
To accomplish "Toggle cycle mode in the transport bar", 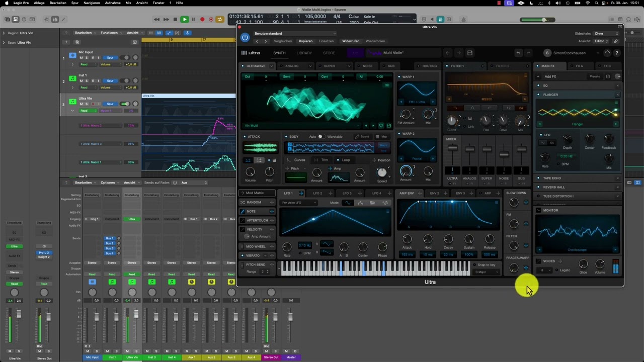I will click(219, 20).
